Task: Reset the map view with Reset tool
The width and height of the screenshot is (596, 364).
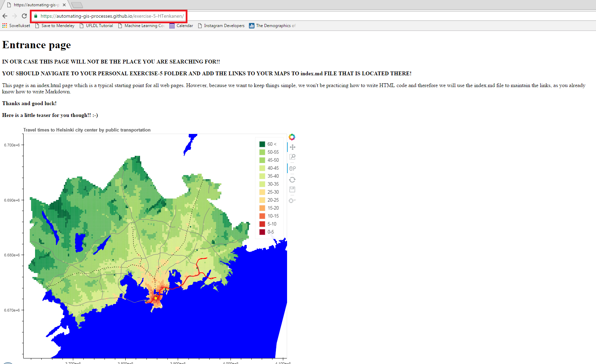Action: 292,180
